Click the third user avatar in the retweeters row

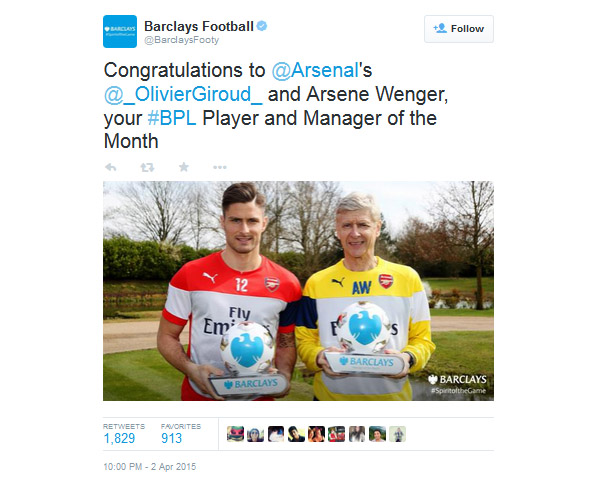[x=276, y=434]
